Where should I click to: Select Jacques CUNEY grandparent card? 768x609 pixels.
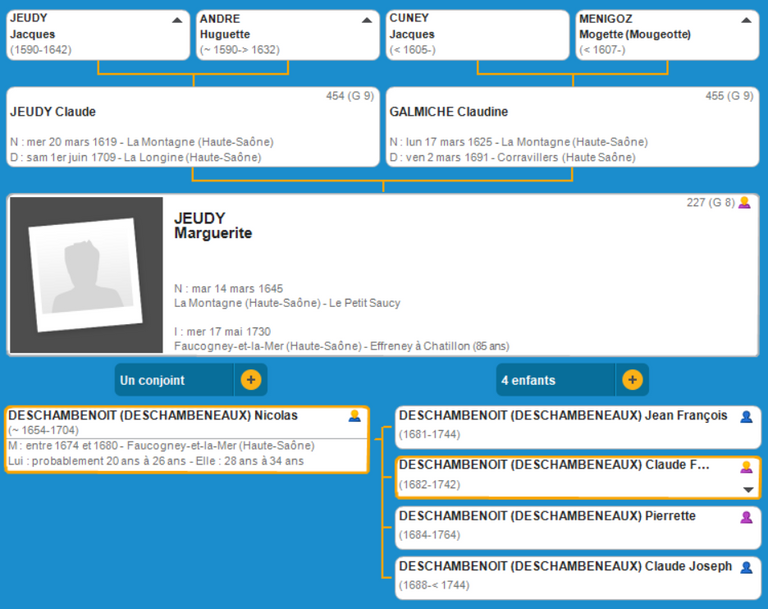point(476,34)
